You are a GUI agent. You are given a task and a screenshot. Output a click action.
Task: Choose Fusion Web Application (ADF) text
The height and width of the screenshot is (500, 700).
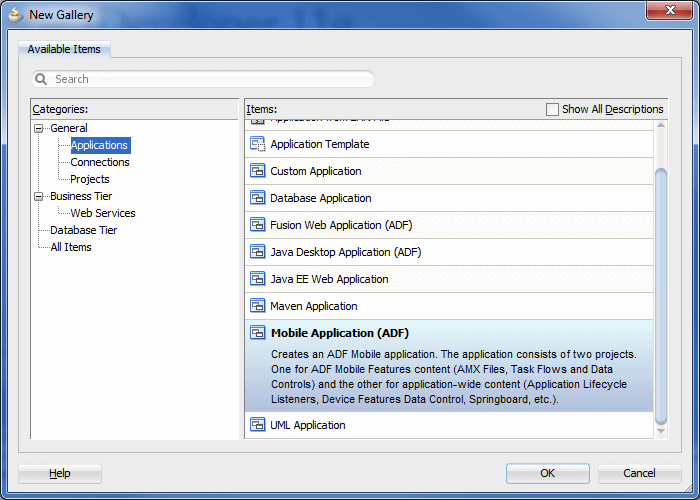coord(341,225)
